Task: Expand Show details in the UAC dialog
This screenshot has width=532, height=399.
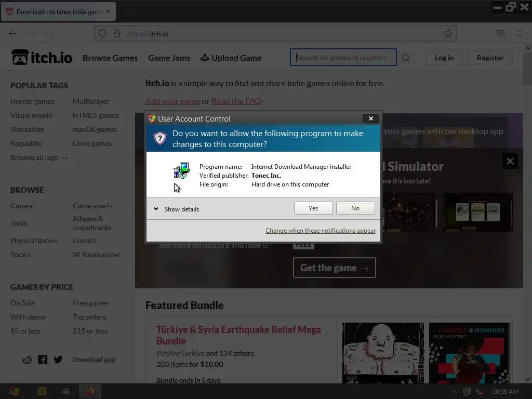Action: 177,209
